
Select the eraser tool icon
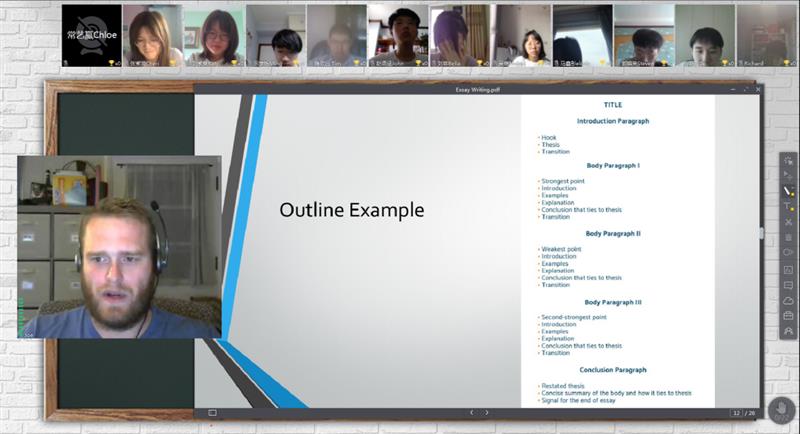[788, 222]
